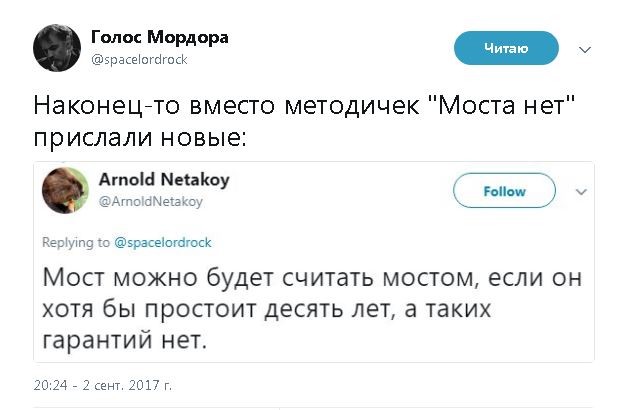Image resolution: width=631 pixels, height=410 pixels.
Task: Click the Replying to label
Action: pos(74,242)
